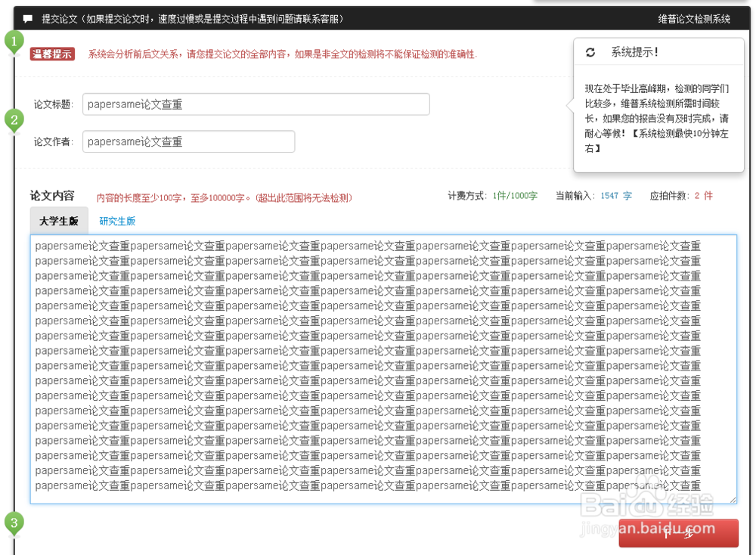Click inside the 论文作者 author field
The height and width of the screenshot is (555, 756).
click(x=189, y=141)
